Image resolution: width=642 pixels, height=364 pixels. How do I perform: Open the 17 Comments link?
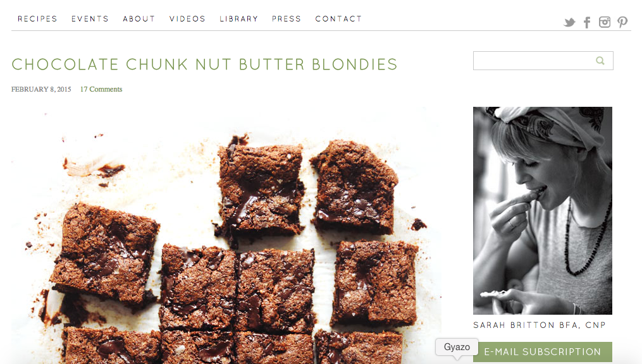(x=101, y=89)
